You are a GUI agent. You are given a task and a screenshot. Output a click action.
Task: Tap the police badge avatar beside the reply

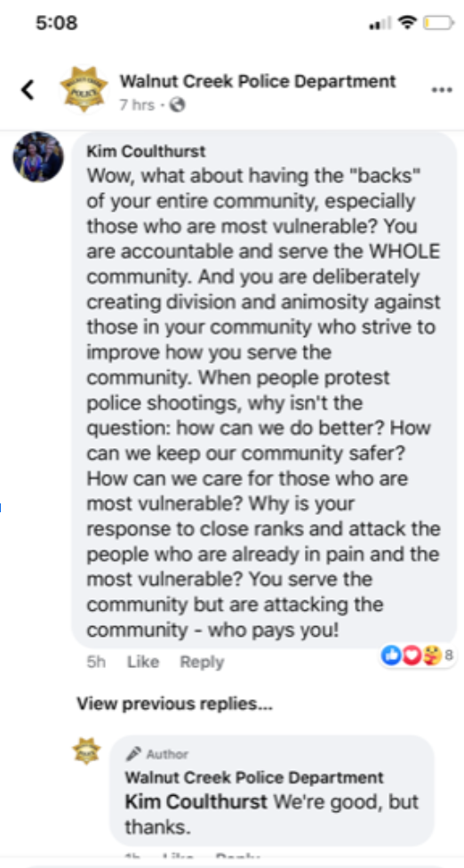[x=87, y=751]
